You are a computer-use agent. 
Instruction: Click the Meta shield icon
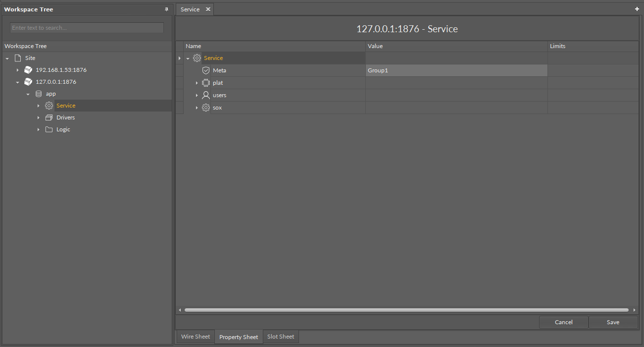[206, 70]
